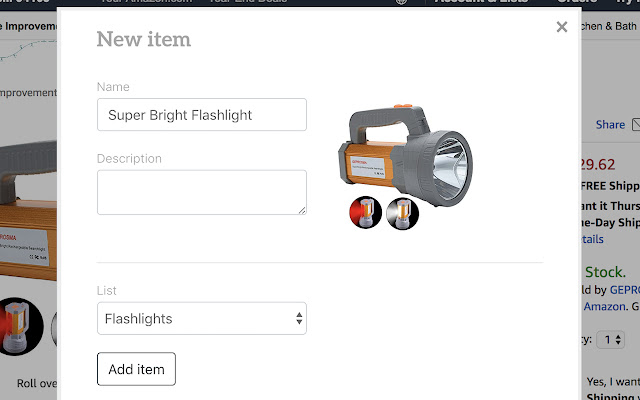Select the white-lit flashlight thumbnail in dialog
Screen dimensions: 640x400
point(402,213)
